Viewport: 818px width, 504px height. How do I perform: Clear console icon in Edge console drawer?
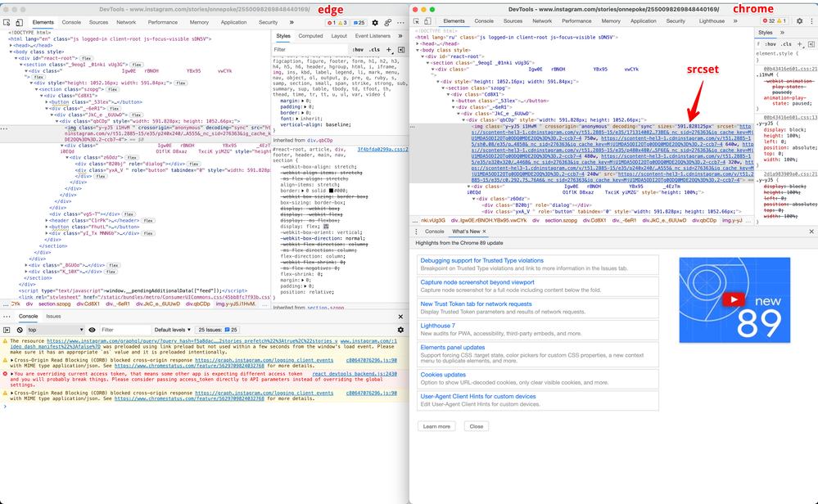tap(20, 330)
